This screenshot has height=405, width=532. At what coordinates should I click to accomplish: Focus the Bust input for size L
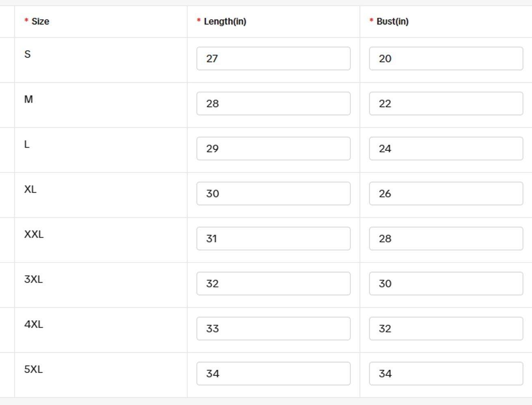click(x=446, y=149)
